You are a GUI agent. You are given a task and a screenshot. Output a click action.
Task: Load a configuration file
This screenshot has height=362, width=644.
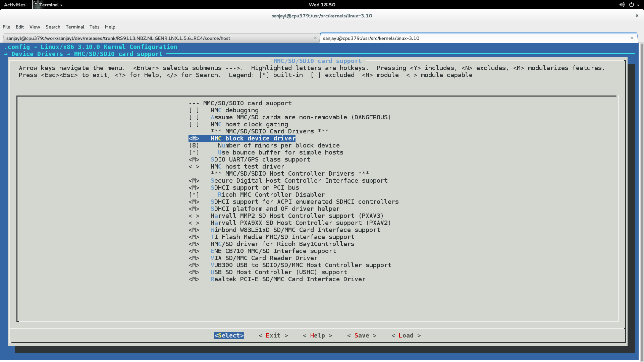pyautogui.click(x=406, y=335)
